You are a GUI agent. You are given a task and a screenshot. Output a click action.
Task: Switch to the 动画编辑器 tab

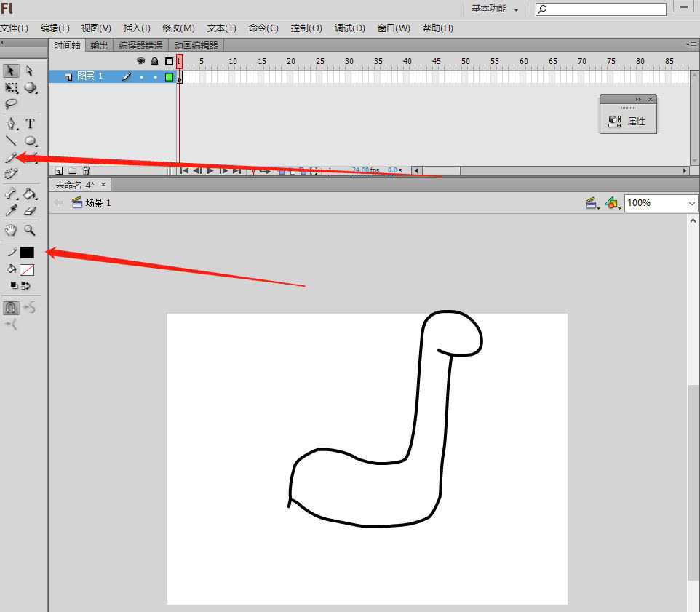coord(196,46)
